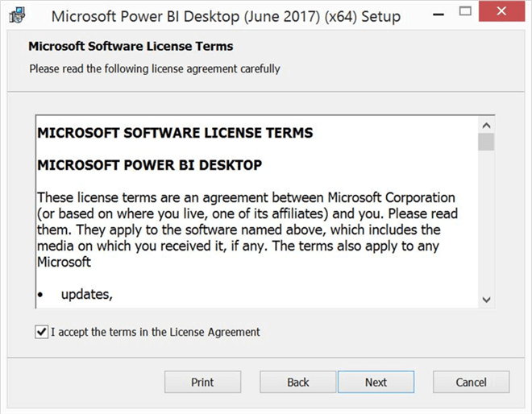532x414 pixels.
Task: Click the window title 'Microsoft Power BI Desktop (June 2017) (x64) Setup'
Action: pyautogui.click(x=226, y=16)
